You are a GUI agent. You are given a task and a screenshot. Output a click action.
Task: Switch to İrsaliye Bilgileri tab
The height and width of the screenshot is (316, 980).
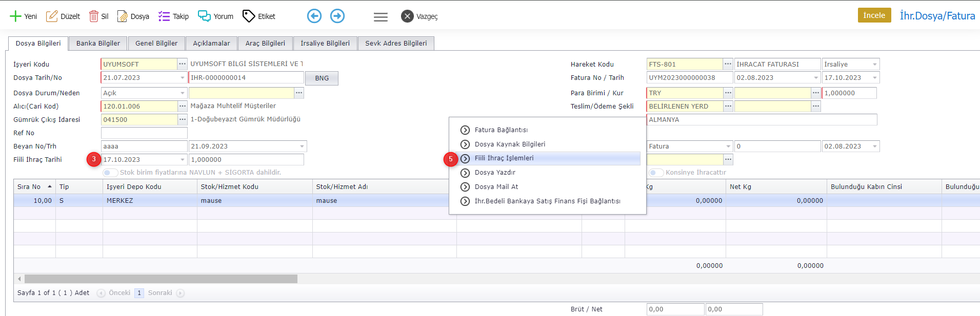(325, 44)
